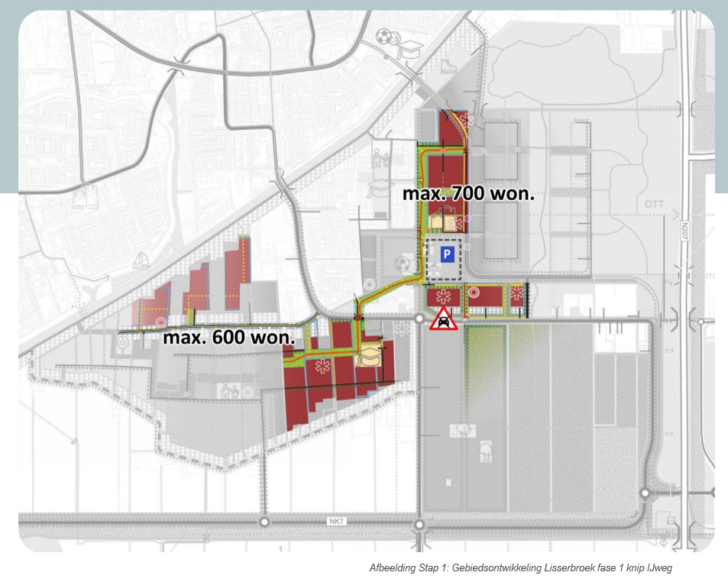This screenshot has width=728, height=582.
Task: Select the OTT map label
Action: pos(655,205)
